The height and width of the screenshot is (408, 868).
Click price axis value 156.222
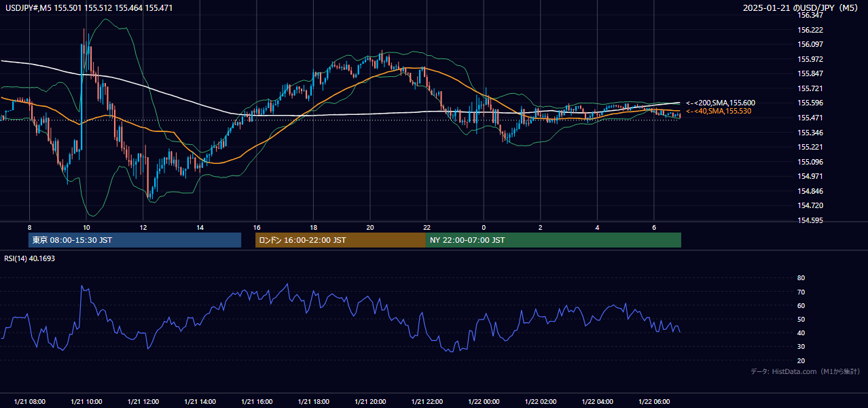click(x=810, y=30)
